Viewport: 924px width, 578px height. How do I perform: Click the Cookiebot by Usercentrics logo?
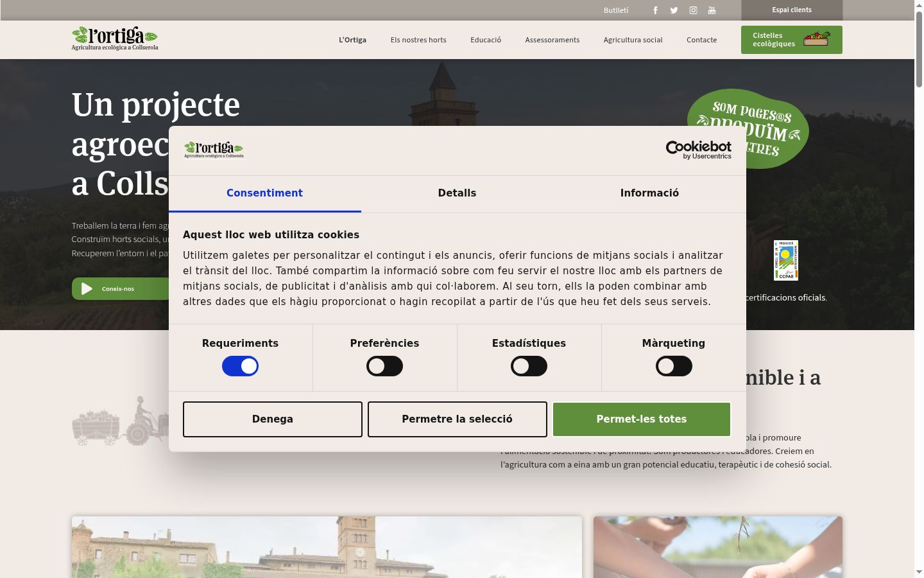699,150
